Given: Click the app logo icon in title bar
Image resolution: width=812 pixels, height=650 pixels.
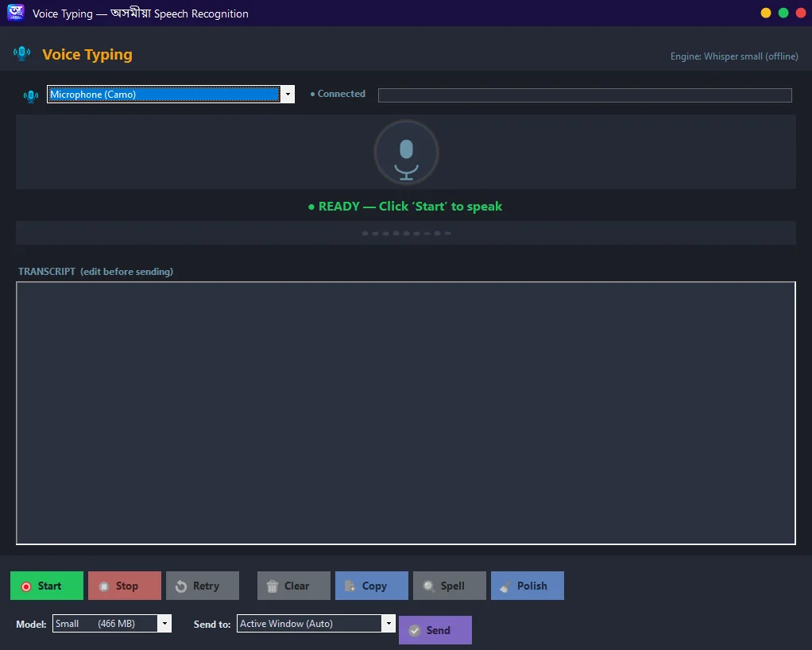Looking at the screenshot, I should [x=16, y=13].
